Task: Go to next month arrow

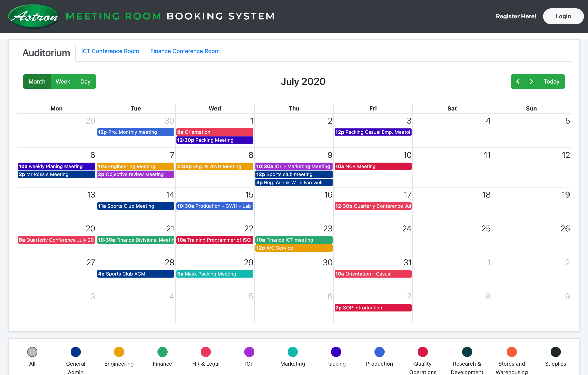Action: (x=531, y=81)
